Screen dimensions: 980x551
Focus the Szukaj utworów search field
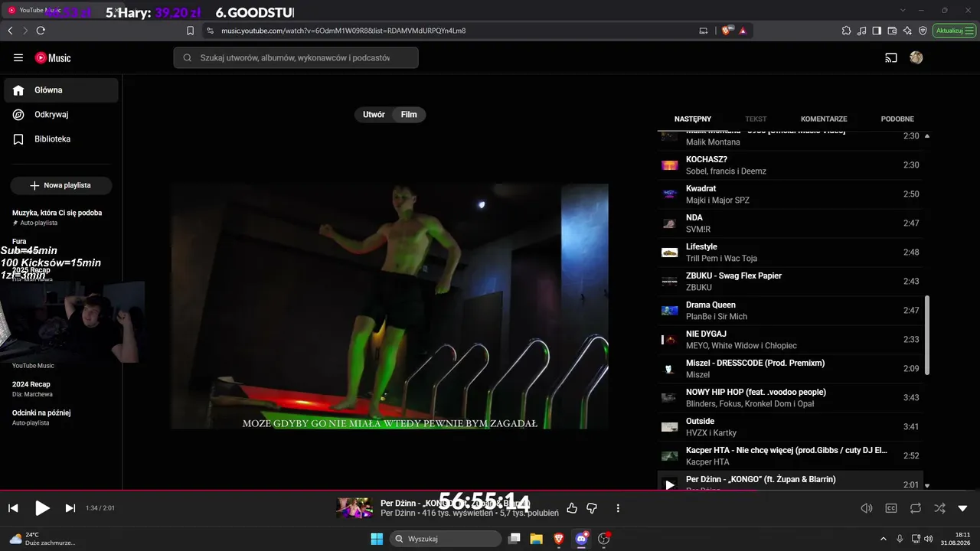coord(296,58)
